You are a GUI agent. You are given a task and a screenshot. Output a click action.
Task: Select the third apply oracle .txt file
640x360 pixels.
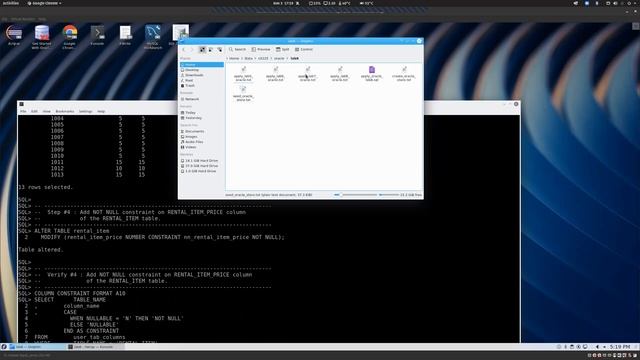coord(307,74)
